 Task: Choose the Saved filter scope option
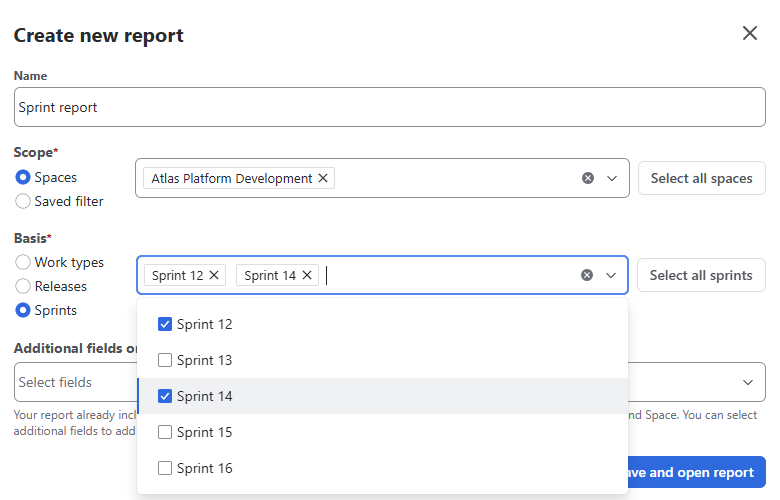(23, 201)
